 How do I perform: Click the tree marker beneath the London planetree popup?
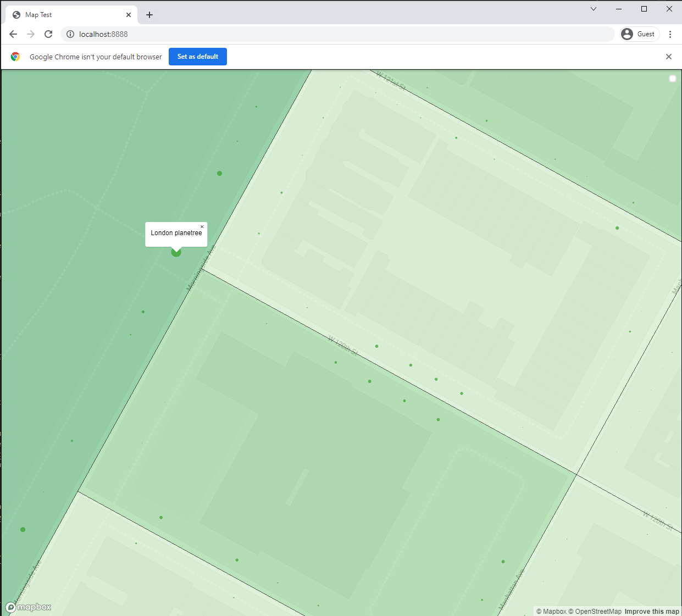click(176, 253)
